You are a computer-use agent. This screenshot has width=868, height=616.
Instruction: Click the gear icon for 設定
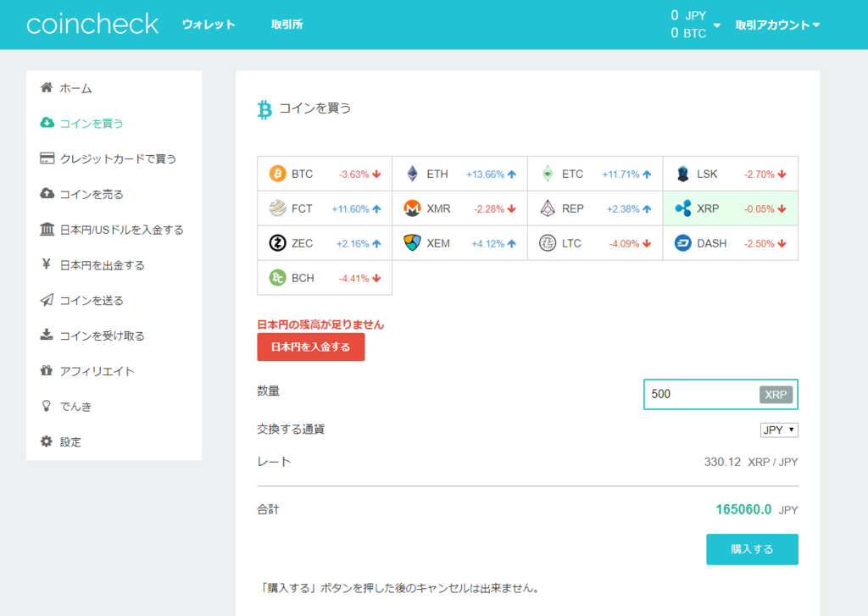click(x=47, y=441)
